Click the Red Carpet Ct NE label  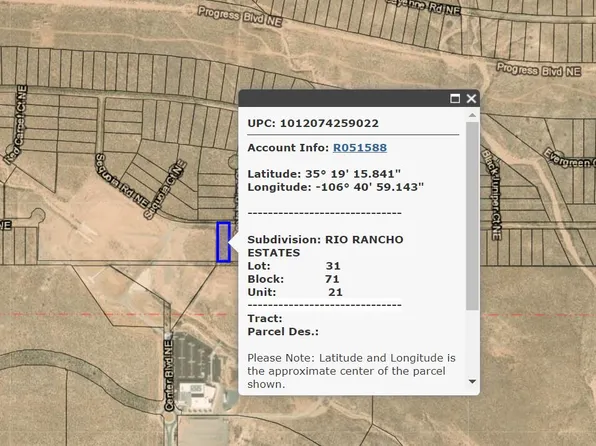click(x=16, y=125)
